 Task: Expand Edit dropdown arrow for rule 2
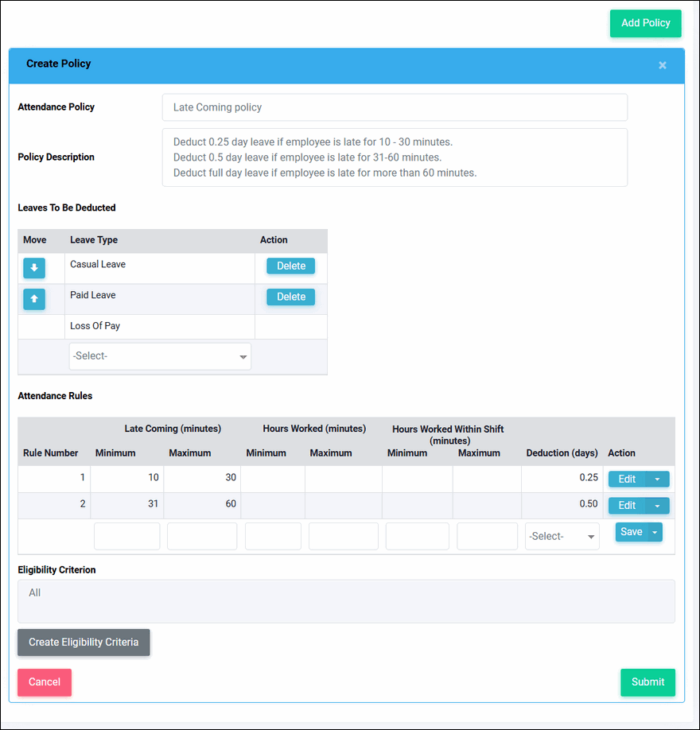657,506
